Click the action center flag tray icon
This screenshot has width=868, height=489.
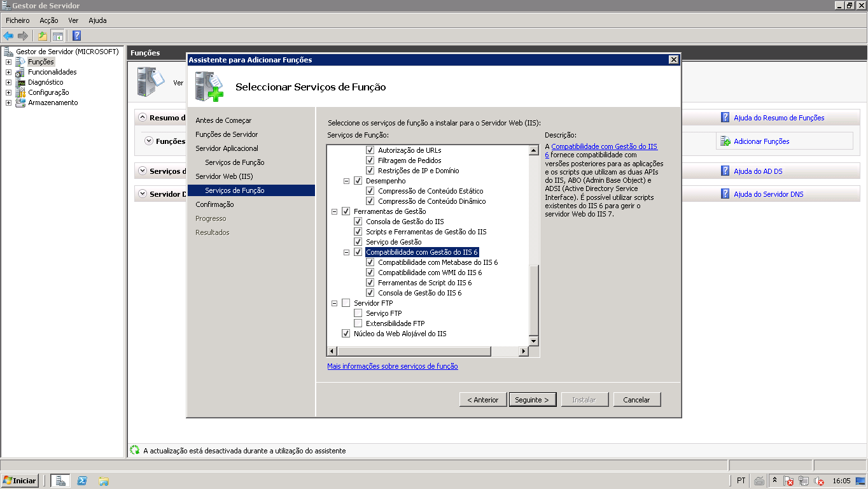(788, 481)
